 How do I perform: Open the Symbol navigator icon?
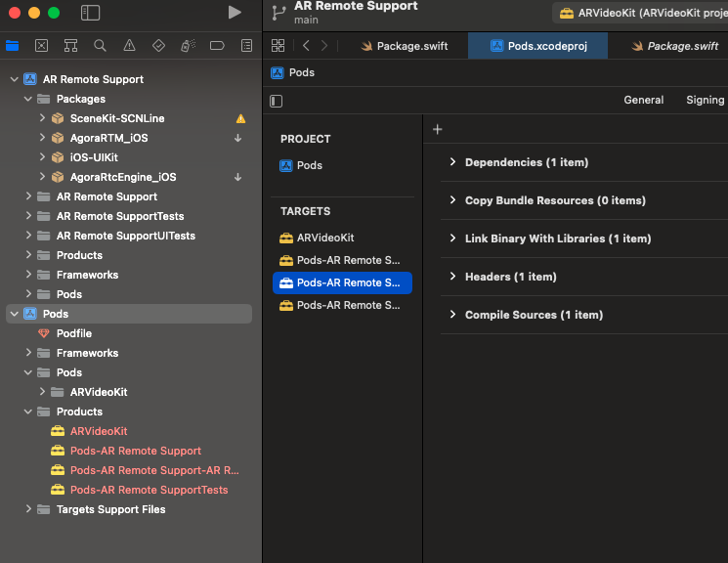coord(70,46)
